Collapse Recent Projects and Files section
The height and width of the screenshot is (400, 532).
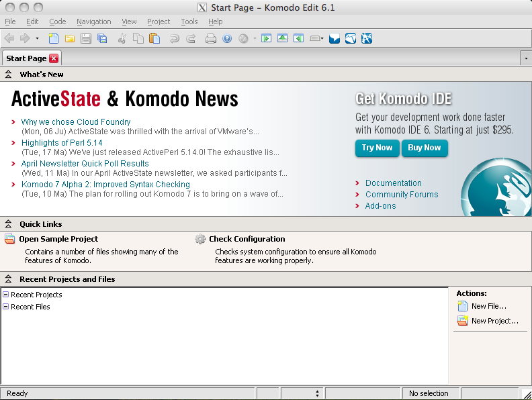(x=9, y=279)
